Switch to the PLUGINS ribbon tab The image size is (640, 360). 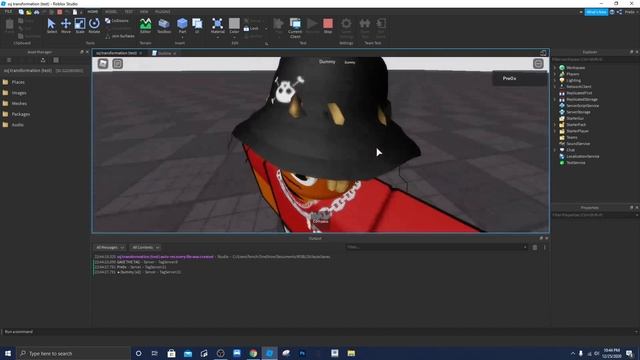coord(162,12)
